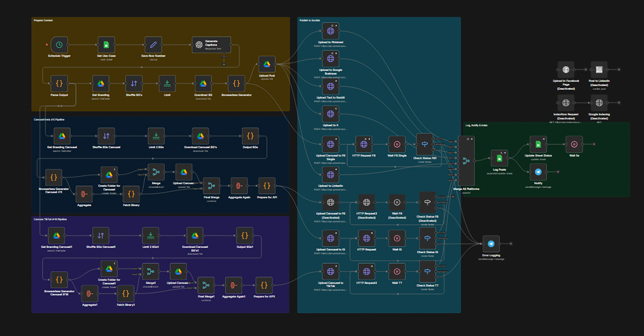Open the Notify Telegram node
This screenshot has height=336, width=644.
click(x=538, y=172)
